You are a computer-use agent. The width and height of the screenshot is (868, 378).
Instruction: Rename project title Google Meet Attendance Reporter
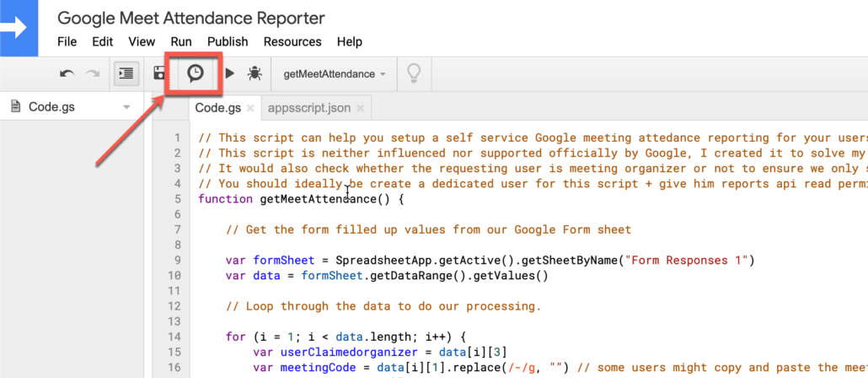pyautogui.click(x=191, y=19)
